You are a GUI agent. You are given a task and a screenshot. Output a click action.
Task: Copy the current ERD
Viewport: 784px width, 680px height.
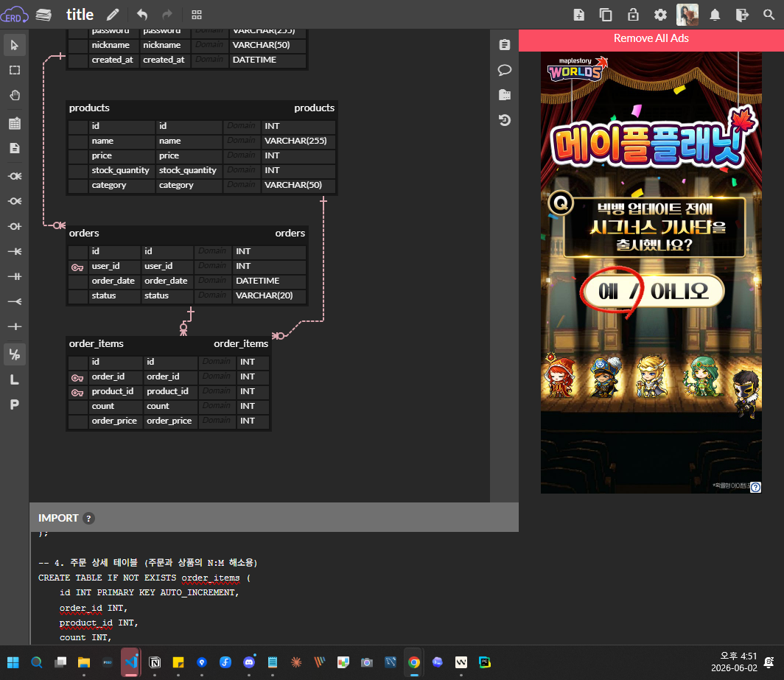coord(606,15)
